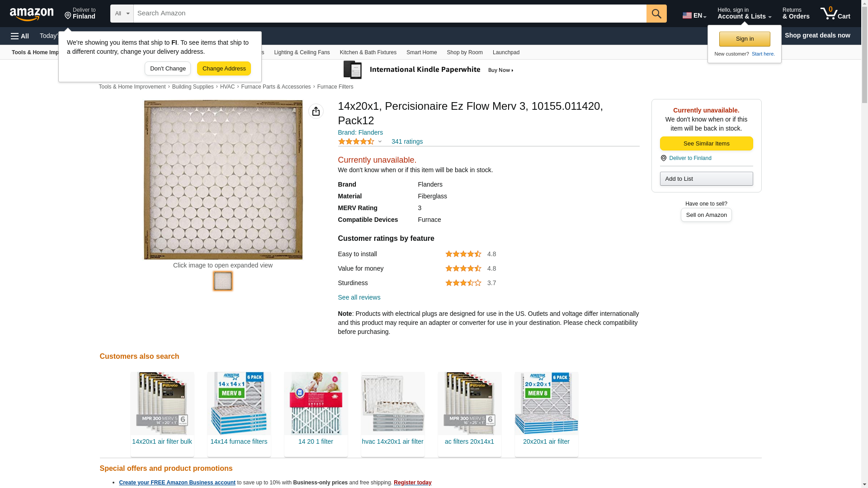
Task: Click the Amazon logo
Action: pos(32,14)
